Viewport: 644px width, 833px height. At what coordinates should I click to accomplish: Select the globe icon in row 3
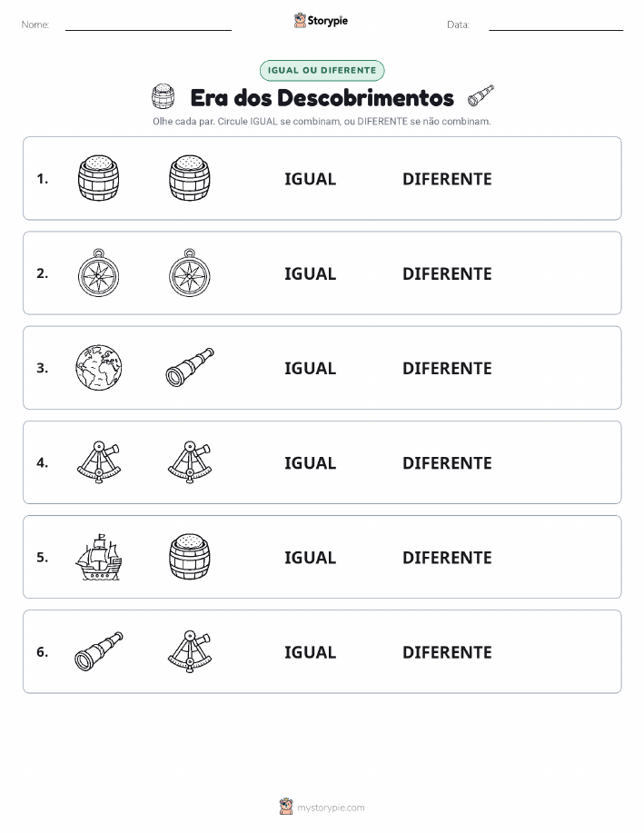click(98, 368)
